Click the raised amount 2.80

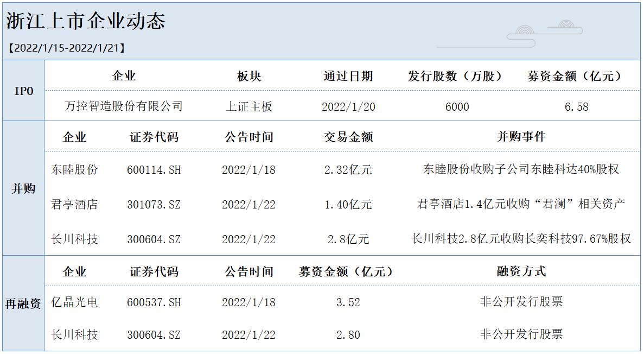click(348, 335)
